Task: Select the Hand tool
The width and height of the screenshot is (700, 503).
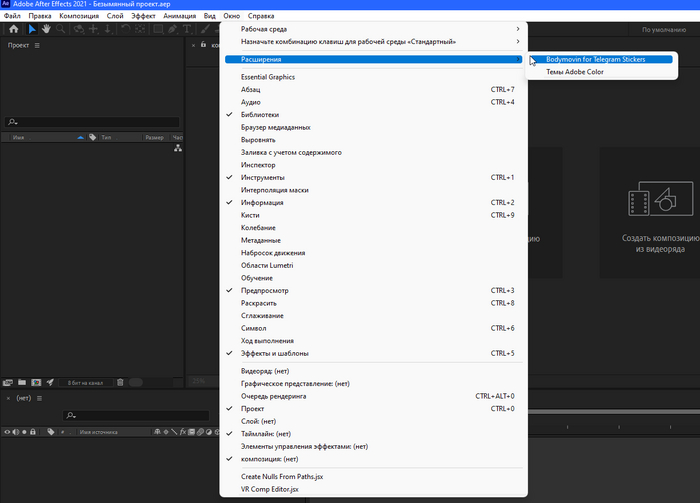Action: click(x=47, y=30)
